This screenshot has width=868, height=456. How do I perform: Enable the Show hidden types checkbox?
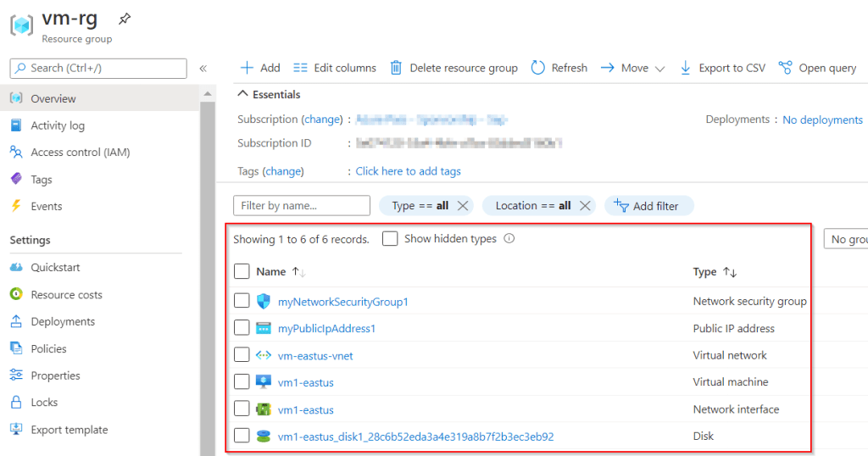click(x=390, y=239)
